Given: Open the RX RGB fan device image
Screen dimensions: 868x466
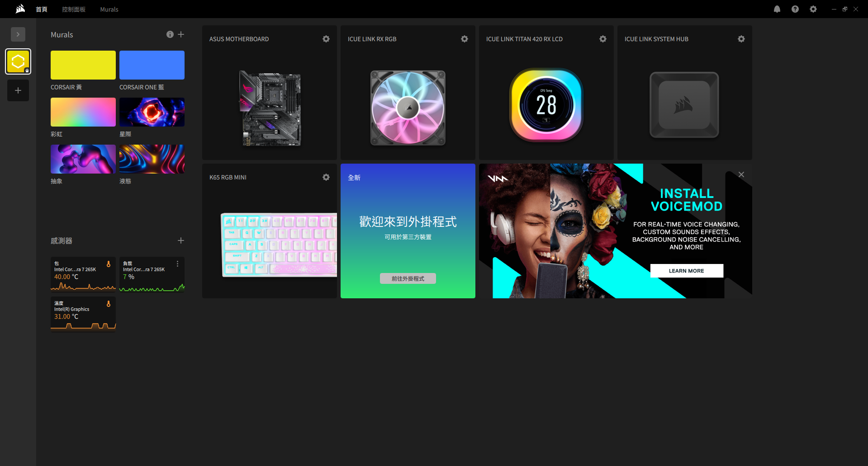Looking at the screenshot, I should 408,108.
